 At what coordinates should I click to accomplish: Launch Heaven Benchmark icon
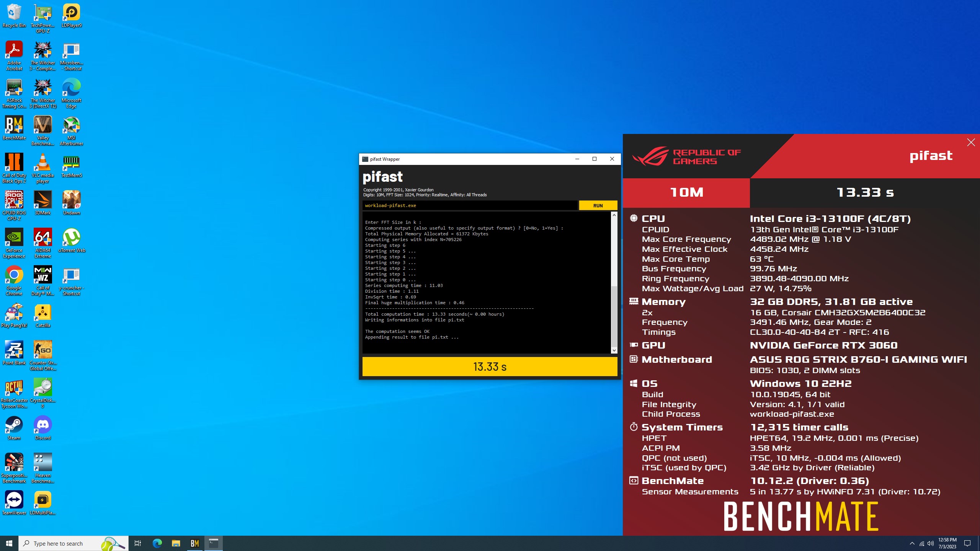tap(42, 468)
